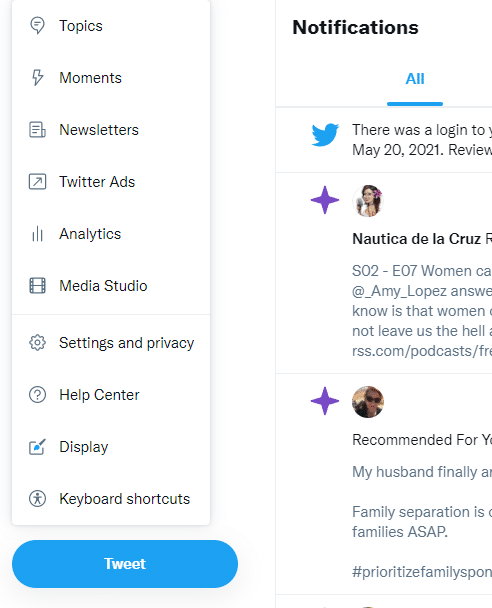Select the All notifications tab
492x608 pixels.
[415, 79]
